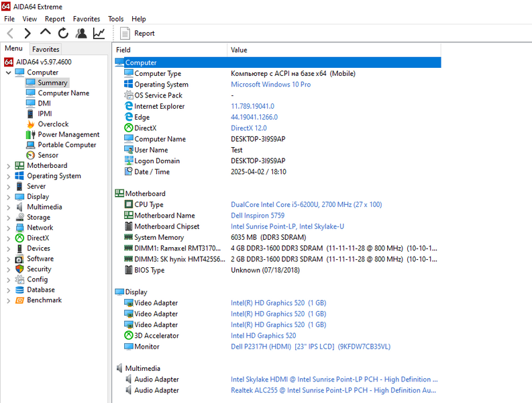The image size is (532, 403).
Task: Open the graph chart toolbar icon
Action: (x=99, y=34)
